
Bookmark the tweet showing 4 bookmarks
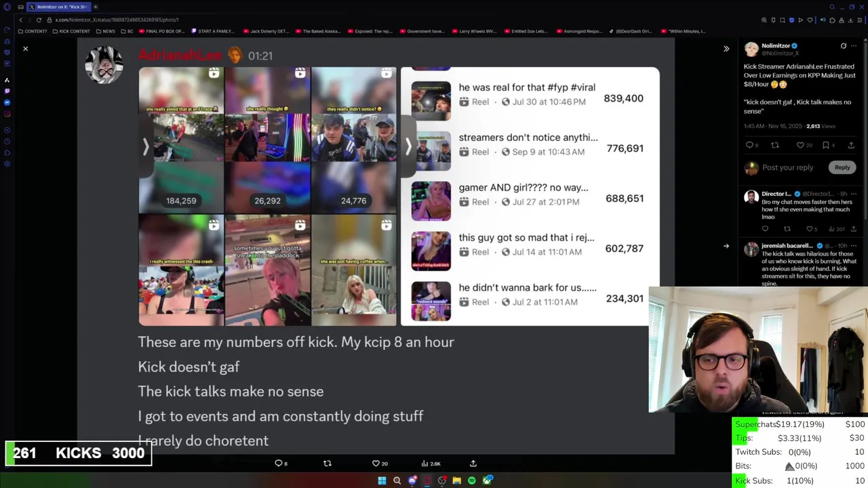coord(828,145)
